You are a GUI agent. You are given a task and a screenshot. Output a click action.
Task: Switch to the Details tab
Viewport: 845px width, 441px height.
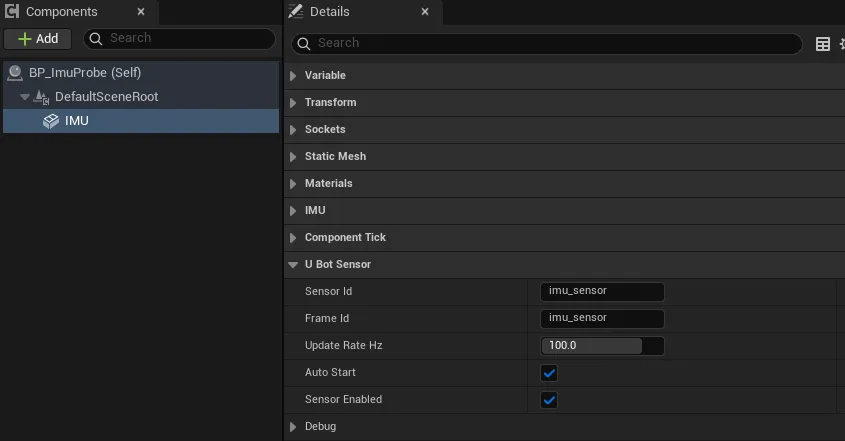click(363, 12)
